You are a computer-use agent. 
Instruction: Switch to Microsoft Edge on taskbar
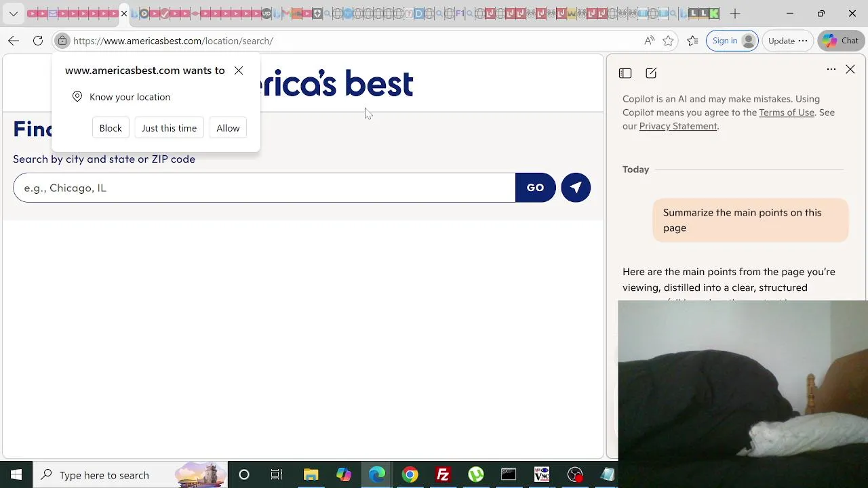(x=377, y=475)
